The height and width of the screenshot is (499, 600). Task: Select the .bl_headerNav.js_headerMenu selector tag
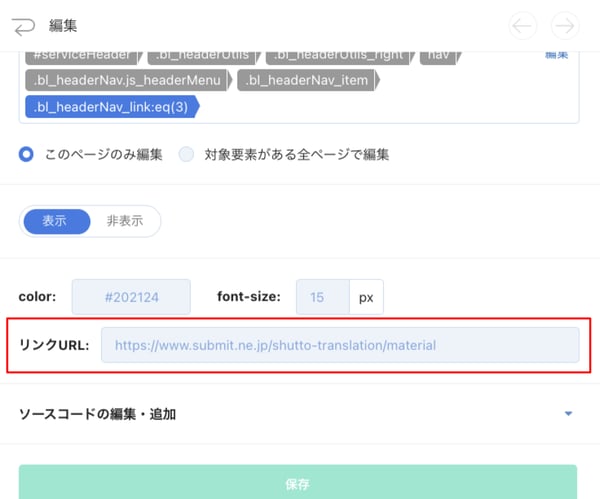129,80
